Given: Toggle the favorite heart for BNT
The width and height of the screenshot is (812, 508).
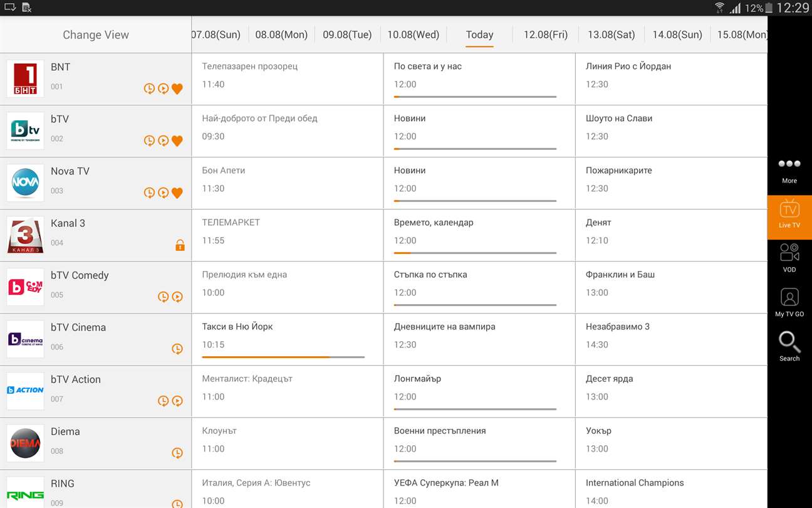Looking at the screenshot, I should click(x=177, y=88).
